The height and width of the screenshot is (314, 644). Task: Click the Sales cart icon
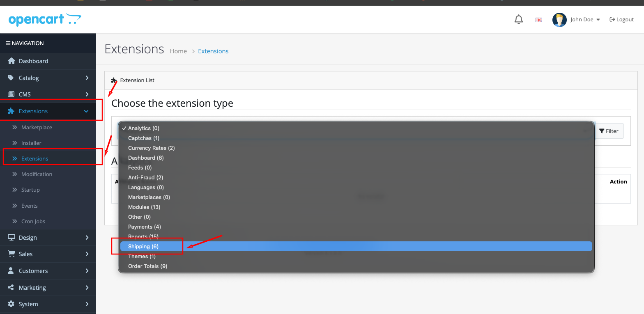point(11,254)
